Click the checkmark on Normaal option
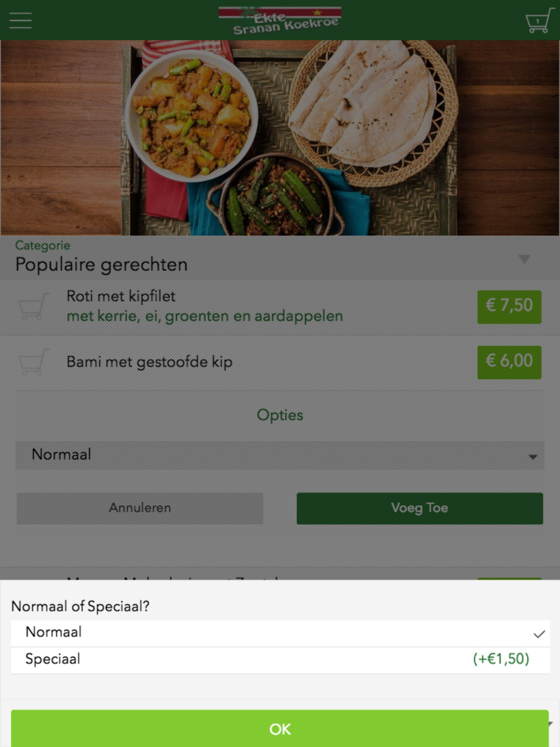560x747 pixels. 539,634
